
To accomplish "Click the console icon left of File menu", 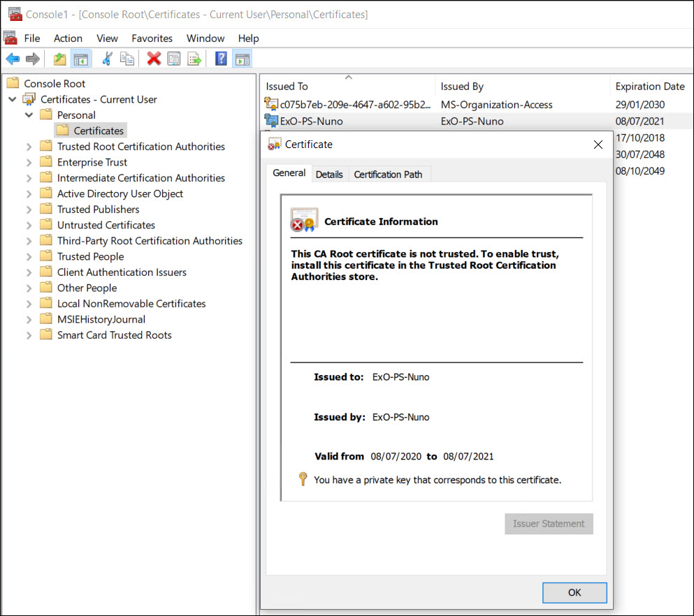I will pos(10,38).
